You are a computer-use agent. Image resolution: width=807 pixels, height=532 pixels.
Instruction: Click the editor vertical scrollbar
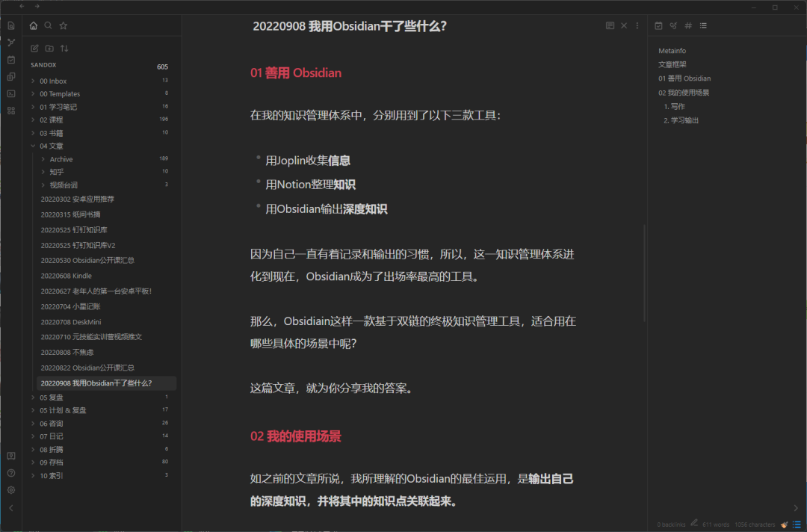point(644,273)
